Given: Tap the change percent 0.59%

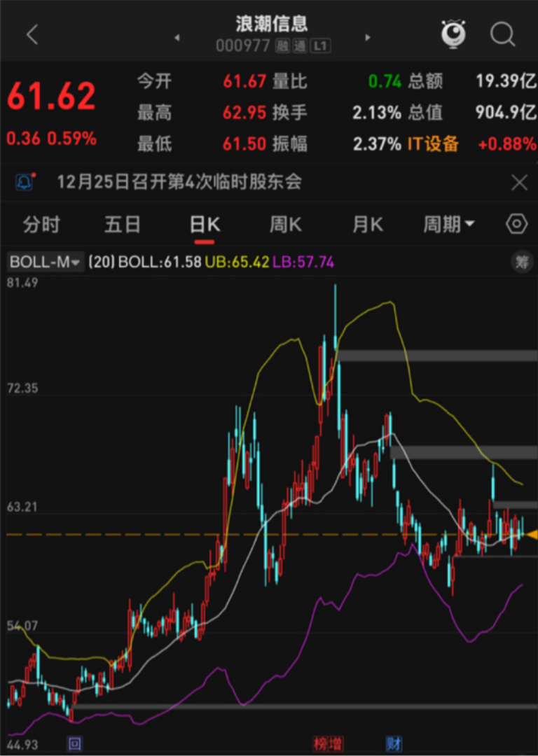Looking at the screenshot, I should pos(72,139).
